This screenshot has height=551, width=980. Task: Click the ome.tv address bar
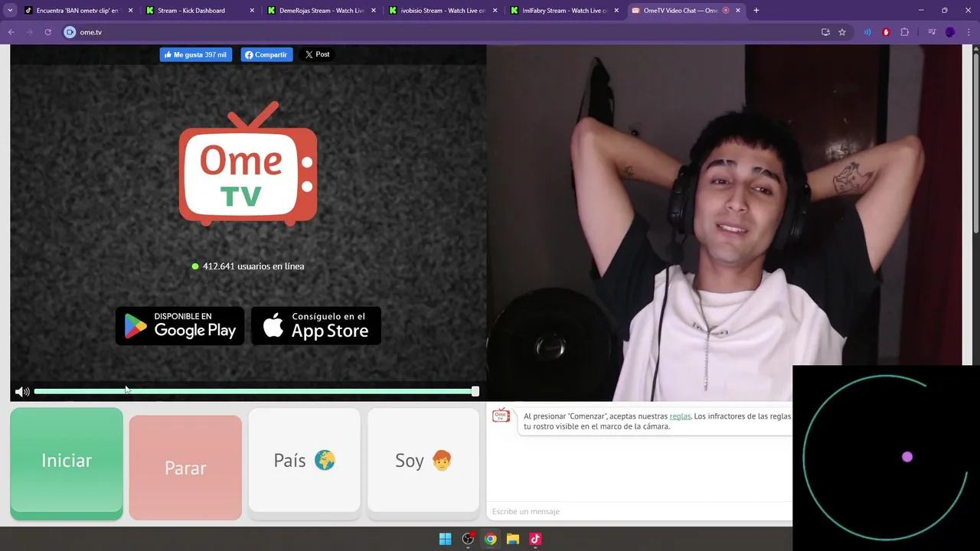[x=444, y=32]
